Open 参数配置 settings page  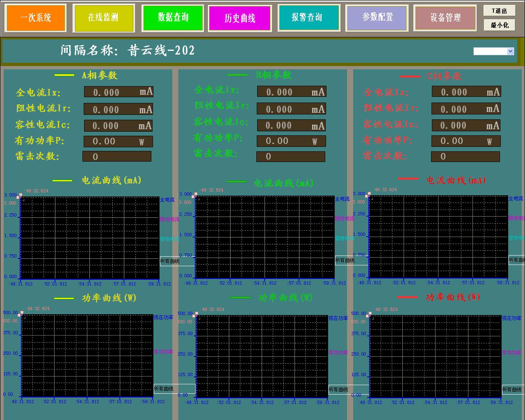click(x=377, y=18)
